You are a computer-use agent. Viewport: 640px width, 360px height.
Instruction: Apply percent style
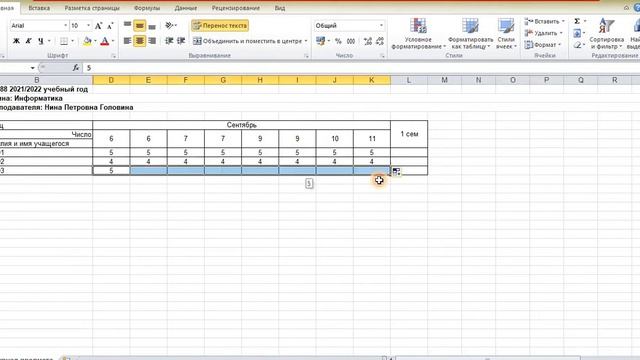[338, 41]
